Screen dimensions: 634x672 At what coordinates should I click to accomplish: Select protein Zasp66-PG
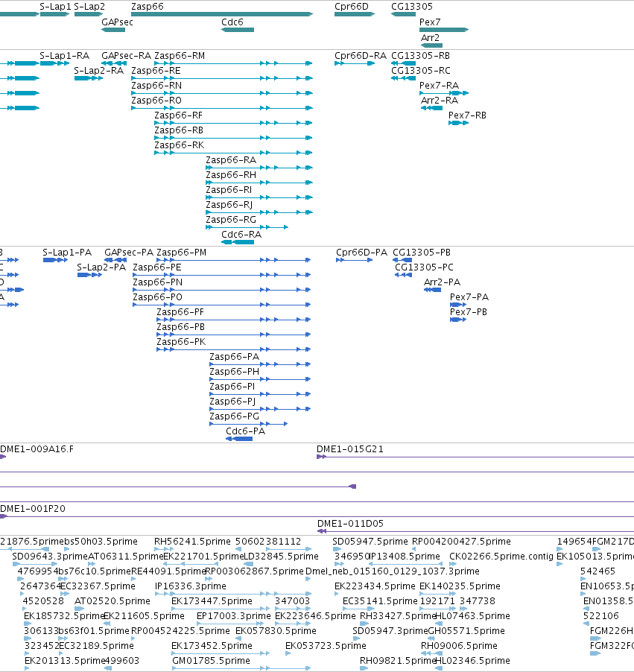click(234, 416)
